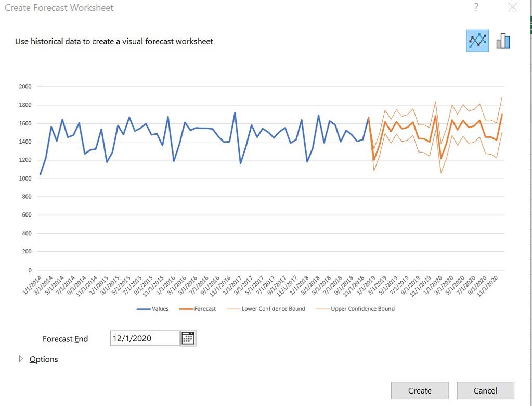Click the Help question mark icon

tap(476, 7)
